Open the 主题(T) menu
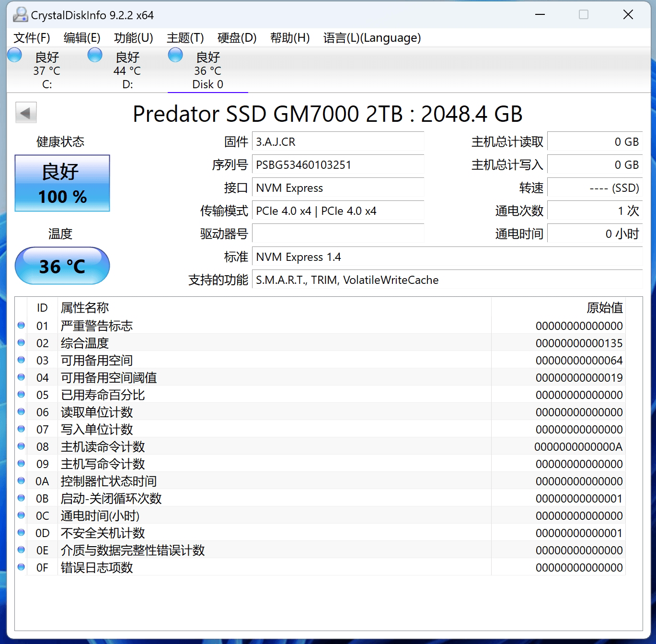The height and width of the screenshot is (644, 656). [x=185, y=38]
